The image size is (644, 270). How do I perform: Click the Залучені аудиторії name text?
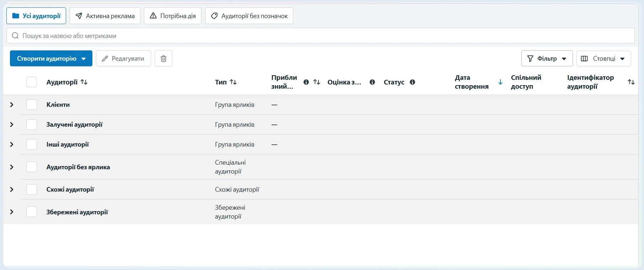74,125
